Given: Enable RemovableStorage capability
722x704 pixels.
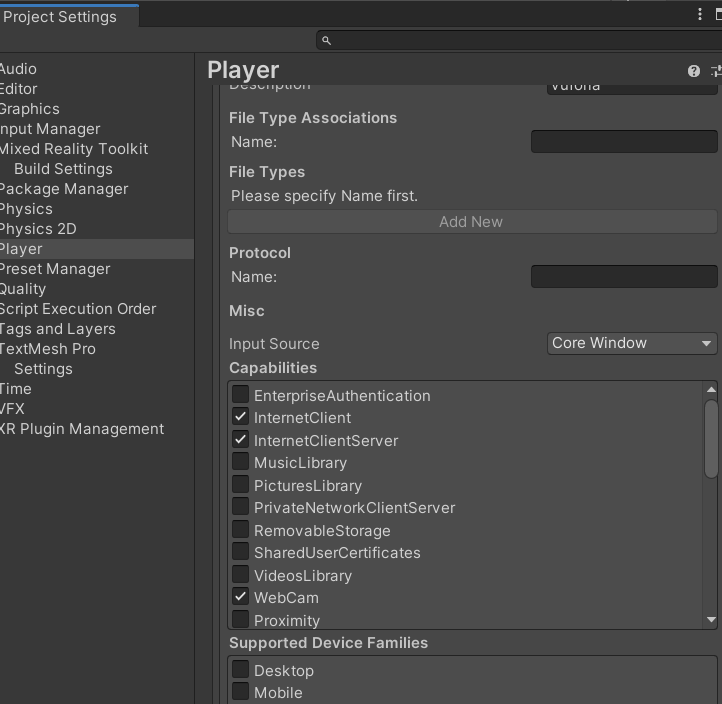Looking at the screenshot, I should tap(240, 529).
